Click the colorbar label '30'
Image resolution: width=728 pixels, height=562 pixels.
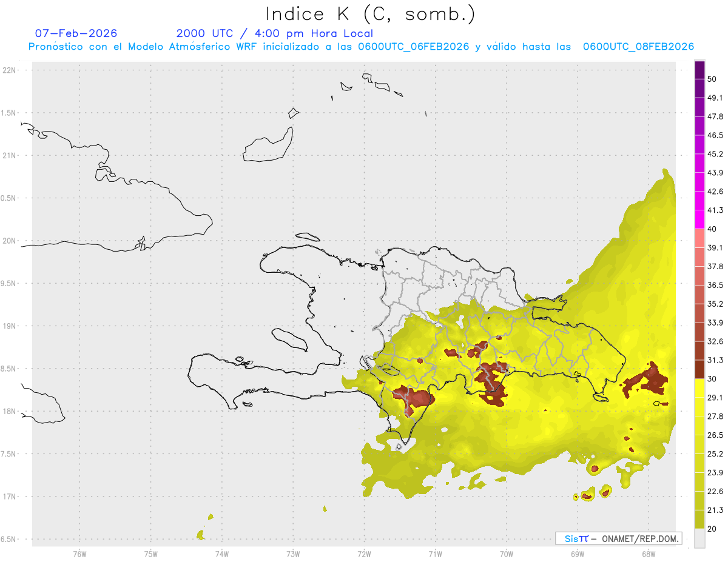[712, 379]
